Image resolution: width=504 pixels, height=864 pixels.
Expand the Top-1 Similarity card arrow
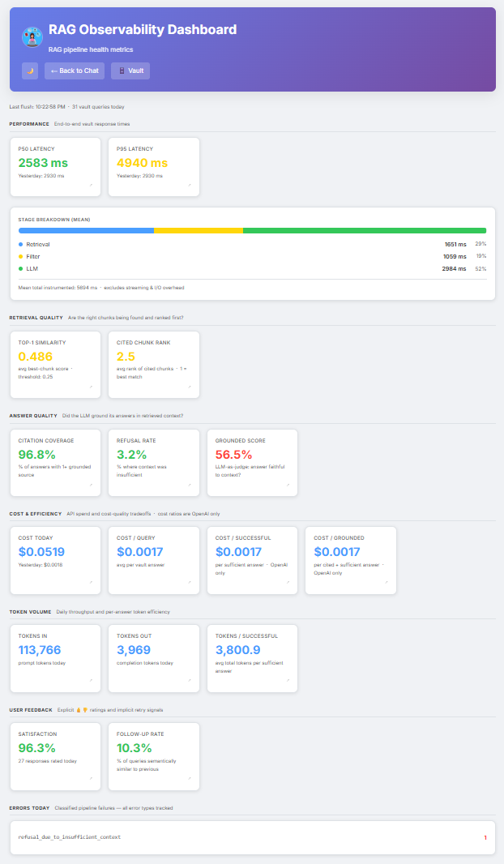coord(91,387)
